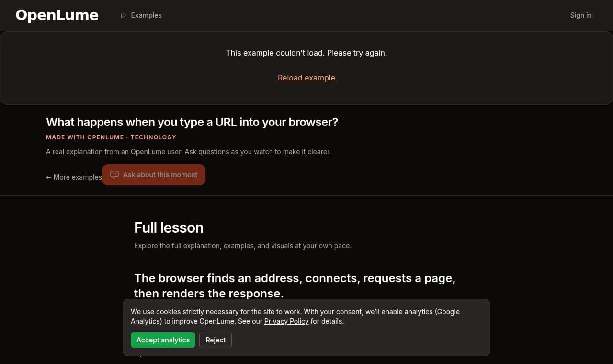Viewport: 613px width, 364px height.
Task: Open the Examples menu item
Action: click(141, 15)
